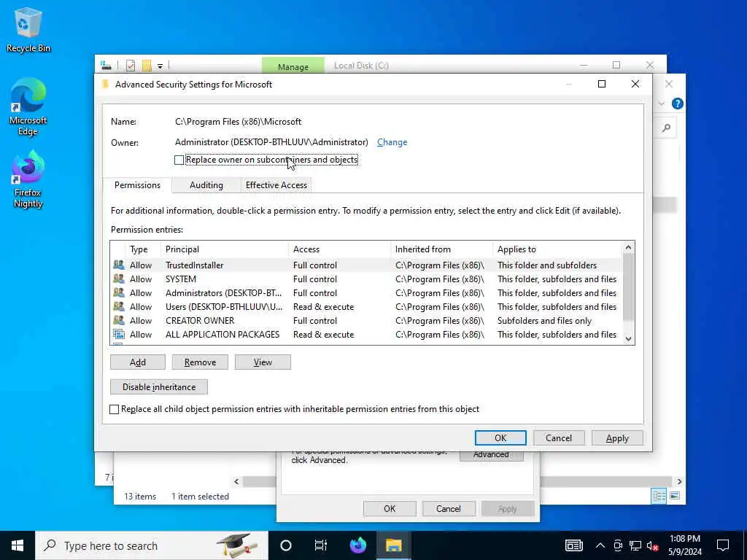Confirm Advanced Security Settings with OK
The width and height of the screenshot is (747, 560).
(x=500, y=437)
